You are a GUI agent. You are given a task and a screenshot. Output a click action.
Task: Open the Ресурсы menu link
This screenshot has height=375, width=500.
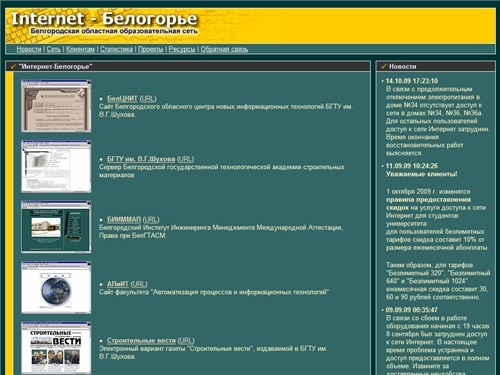click(182, 49)
